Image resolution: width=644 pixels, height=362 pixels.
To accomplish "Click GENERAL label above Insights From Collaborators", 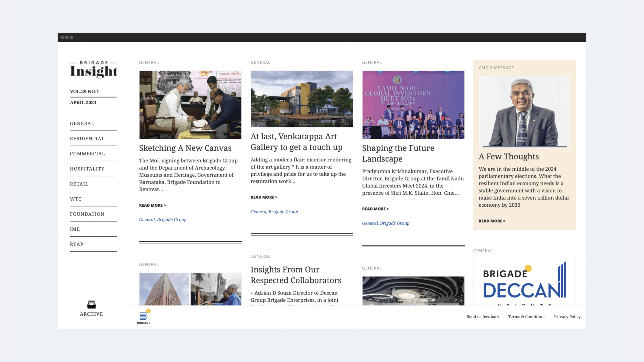I will [260, 256].
